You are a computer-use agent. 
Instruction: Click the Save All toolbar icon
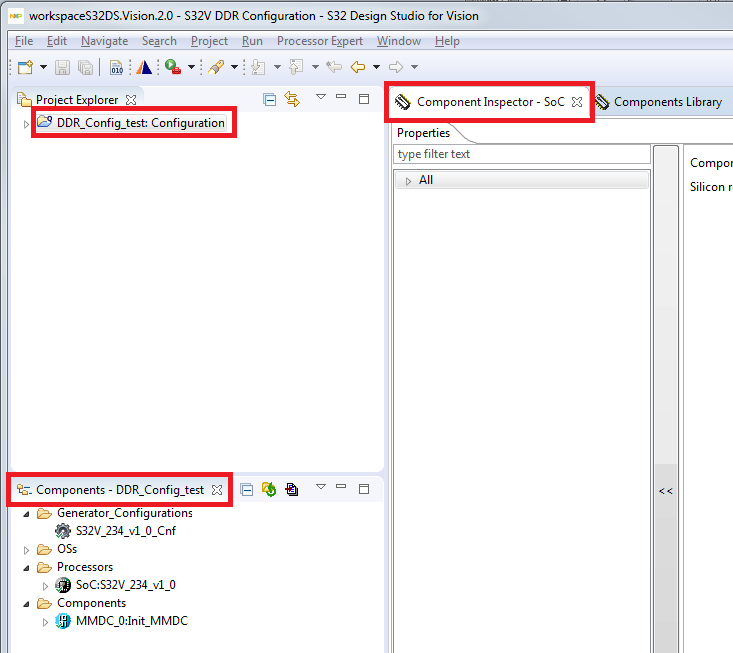point(86,67)
